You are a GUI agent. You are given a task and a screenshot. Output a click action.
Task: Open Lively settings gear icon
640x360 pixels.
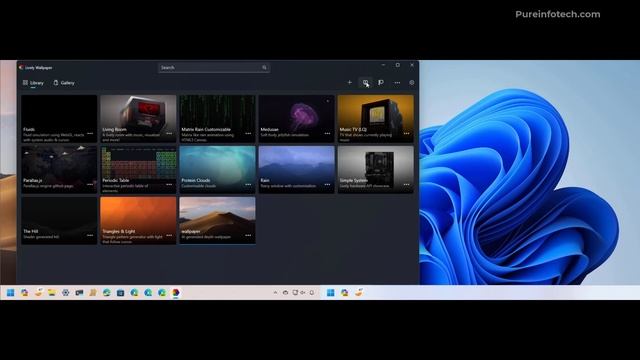pyautogui.click(x=412, y=82)
